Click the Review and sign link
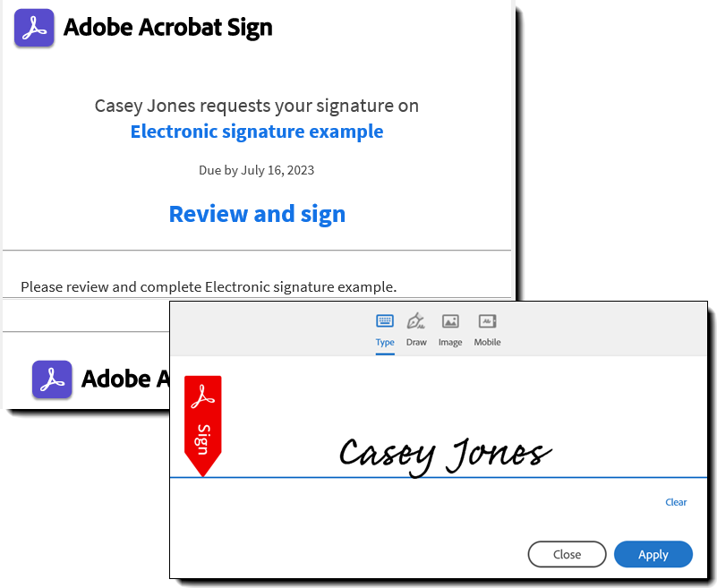Viewport: 717px width, 588px height. click(x=257, y=213)
